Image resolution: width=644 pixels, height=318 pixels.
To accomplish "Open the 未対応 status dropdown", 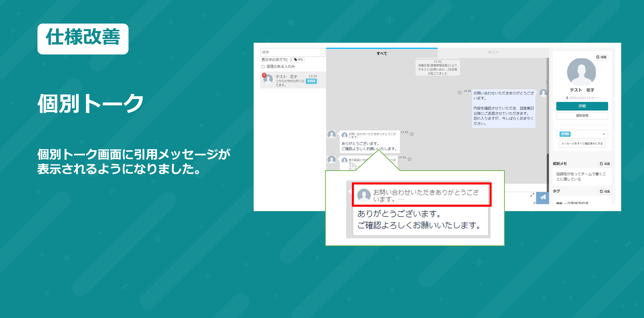I will pos(582,134).
